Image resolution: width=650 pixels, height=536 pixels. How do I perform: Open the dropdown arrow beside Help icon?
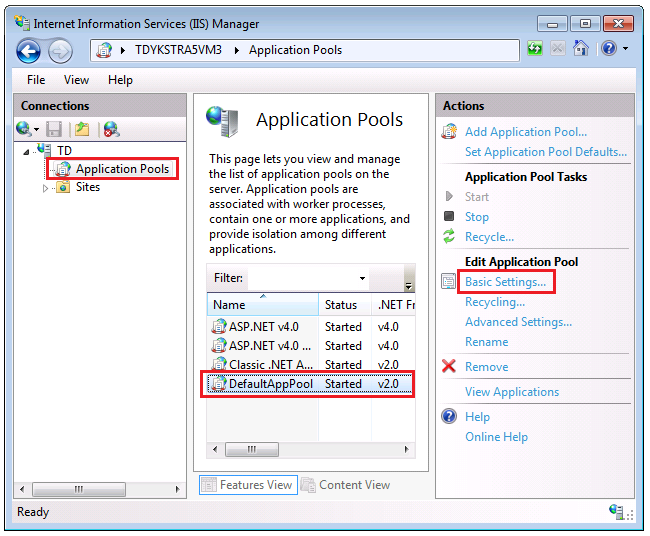[x=626, y=49]
